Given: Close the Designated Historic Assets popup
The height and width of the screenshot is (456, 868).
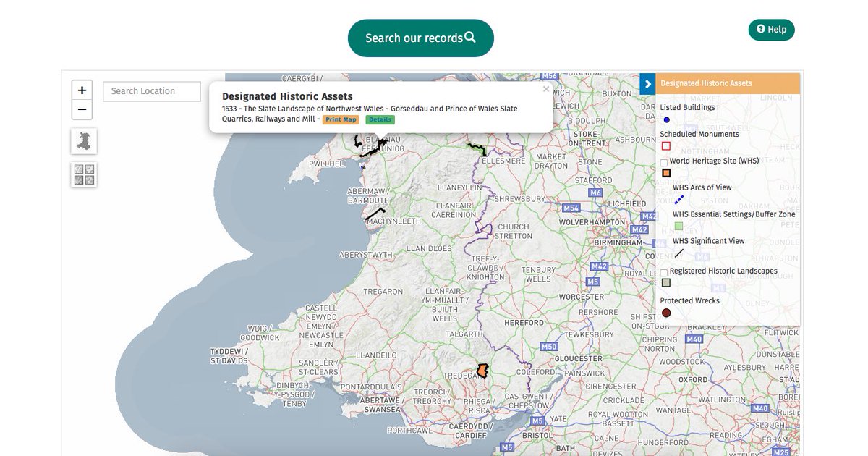Looking at the screenshot, I should click(546, 89).
